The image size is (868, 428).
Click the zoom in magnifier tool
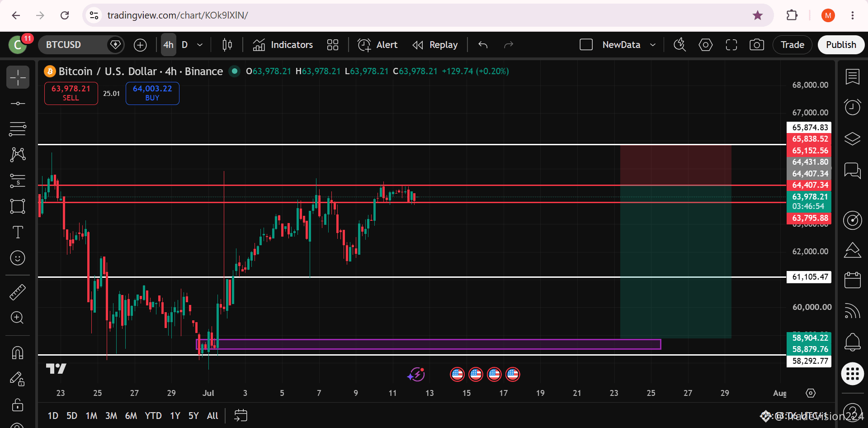click(18, 318)
